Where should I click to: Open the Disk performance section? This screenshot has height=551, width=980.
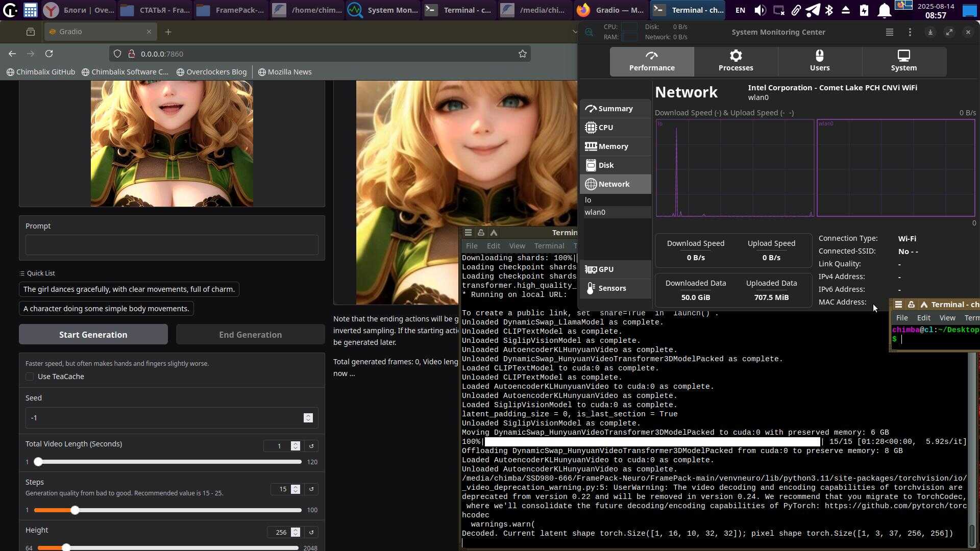click(x=606, y=165)
